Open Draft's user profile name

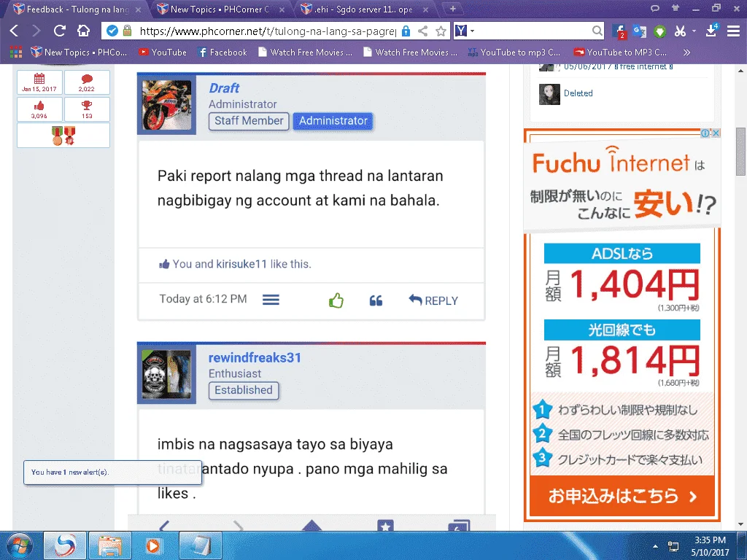(224, 88)
